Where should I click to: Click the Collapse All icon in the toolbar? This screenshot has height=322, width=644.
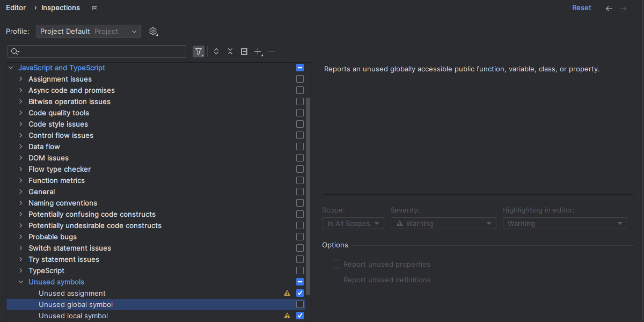[230, 52]
